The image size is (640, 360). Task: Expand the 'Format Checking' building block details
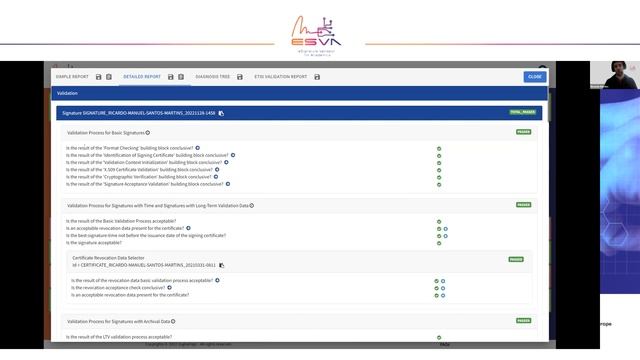pos(198,148)
